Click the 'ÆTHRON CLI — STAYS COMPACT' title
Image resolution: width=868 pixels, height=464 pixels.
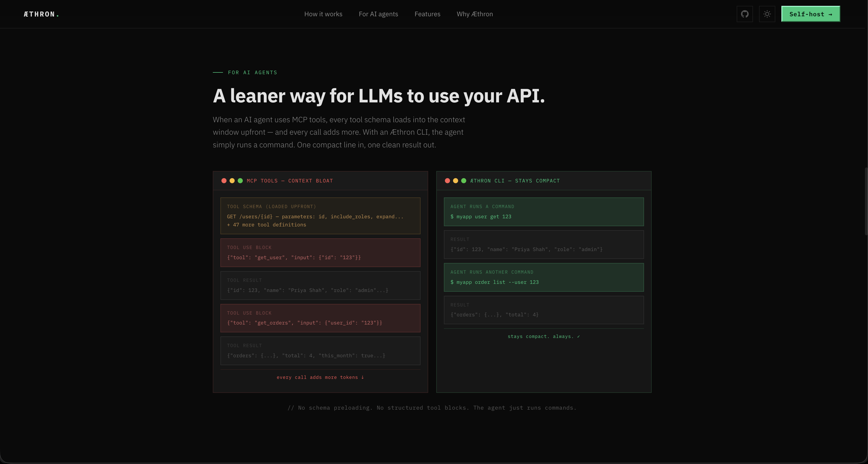[x=515, y=181]
